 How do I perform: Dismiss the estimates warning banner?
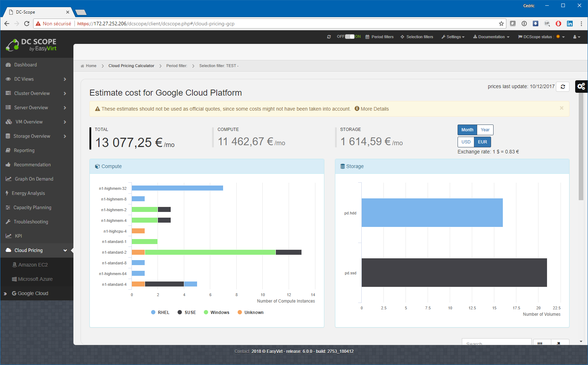pyautogui.click(x=562, y=108)
